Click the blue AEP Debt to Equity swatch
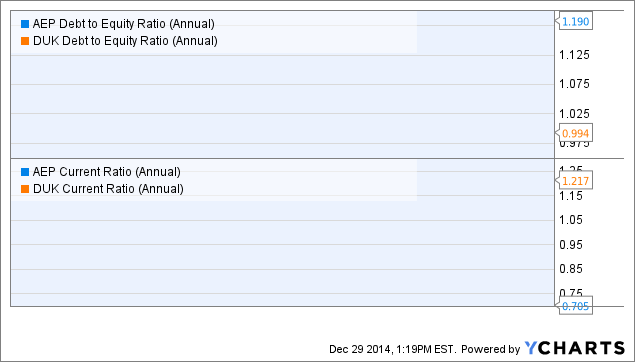 pos(25,24)
